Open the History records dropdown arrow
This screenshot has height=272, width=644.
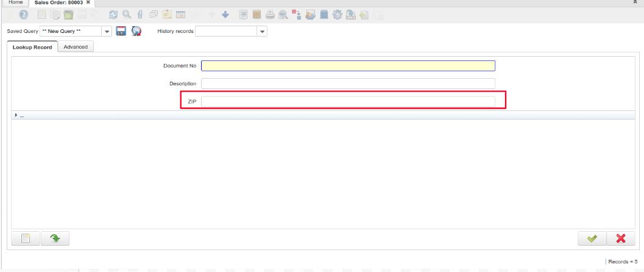pyautogui.click(x=262, y=31)
